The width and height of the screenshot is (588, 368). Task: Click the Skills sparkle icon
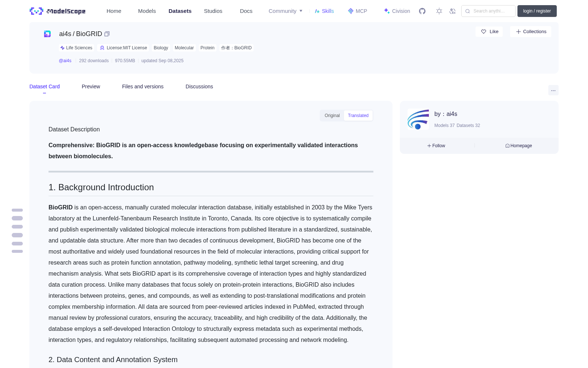(317, 11)
